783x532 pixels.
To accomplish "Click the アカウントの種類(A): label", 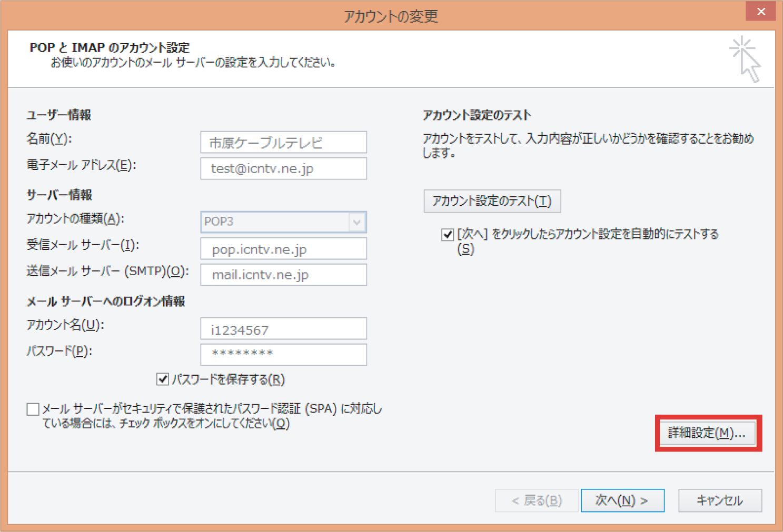I will pyautogui.click(x=76, y=218).
